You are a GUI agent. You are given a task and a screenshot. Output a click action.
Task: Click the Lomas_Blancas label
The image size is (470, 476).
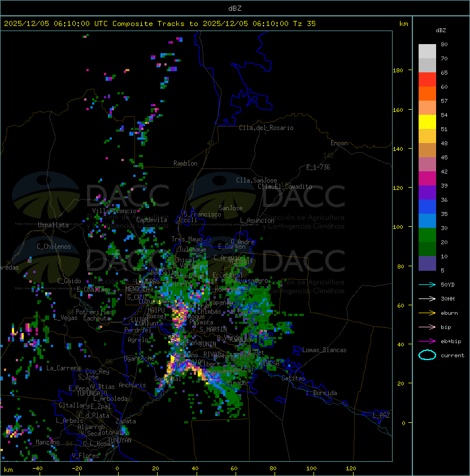(x=324, y=350)
